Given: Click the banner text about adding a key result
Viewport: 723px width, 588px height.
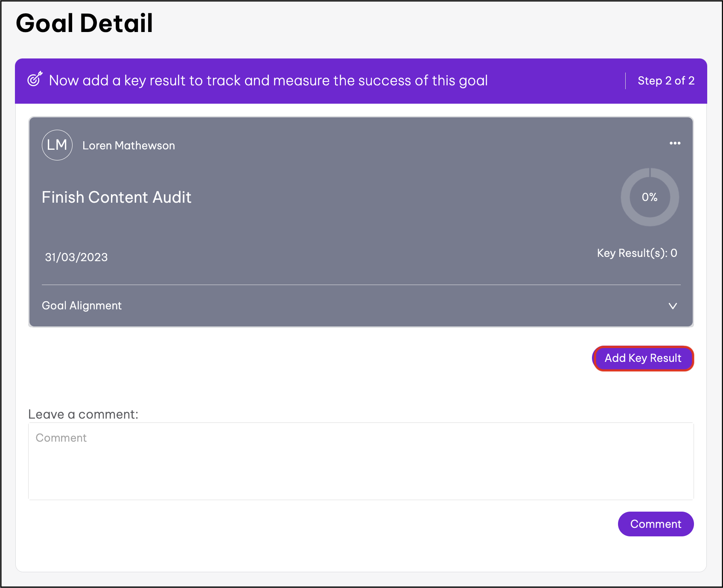Looking at the screenshot, I should [x=268, y=81].
